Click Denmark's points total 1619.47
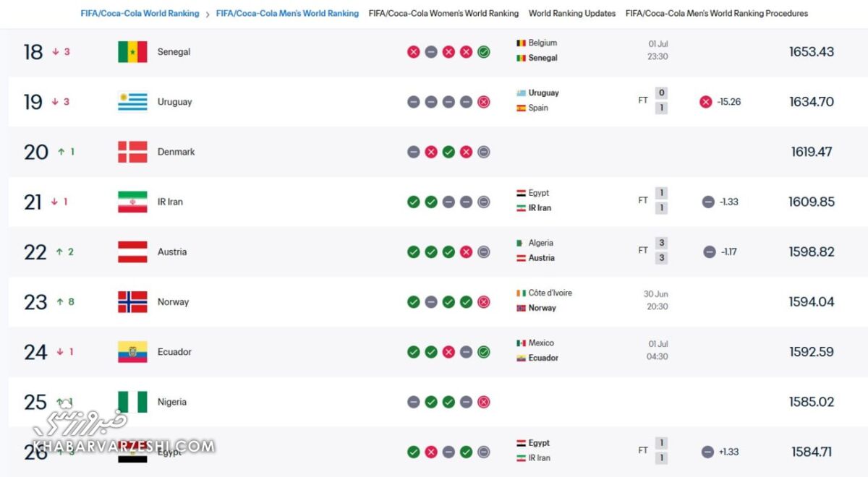This screenshot has width=868, height=477. 812,152
